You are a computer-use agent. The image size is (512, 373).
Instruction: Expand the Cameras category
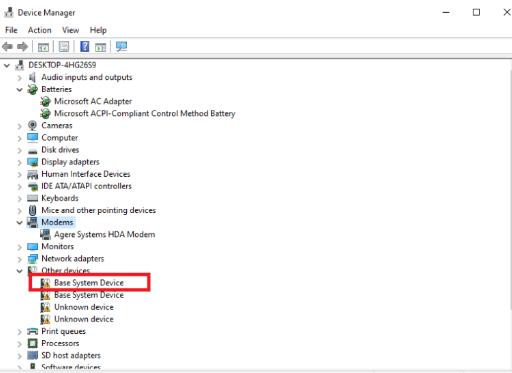[19, 126]
